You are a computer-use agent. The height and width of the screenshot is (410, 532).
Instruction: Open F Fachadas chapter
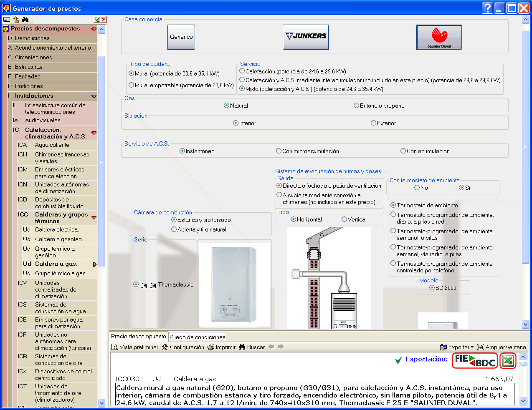[x=52, y=77]
